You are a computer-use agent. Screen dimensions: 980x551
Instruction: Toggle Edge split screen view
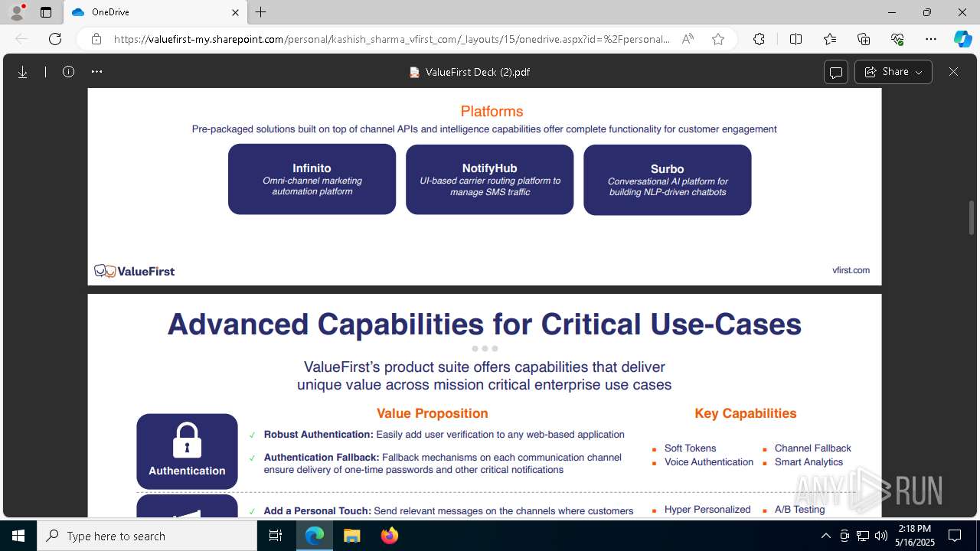point(795,39)
